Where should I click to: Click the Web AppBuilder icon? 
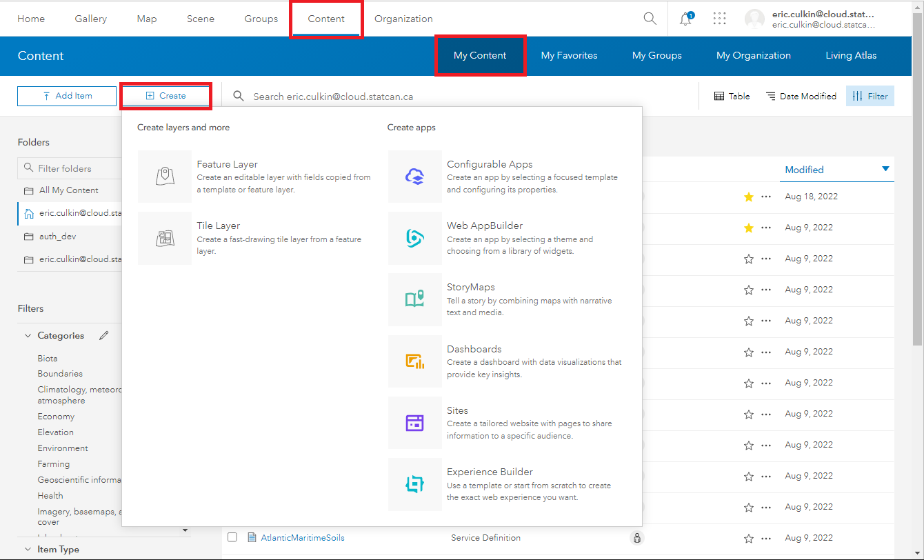tap(415, 238)
